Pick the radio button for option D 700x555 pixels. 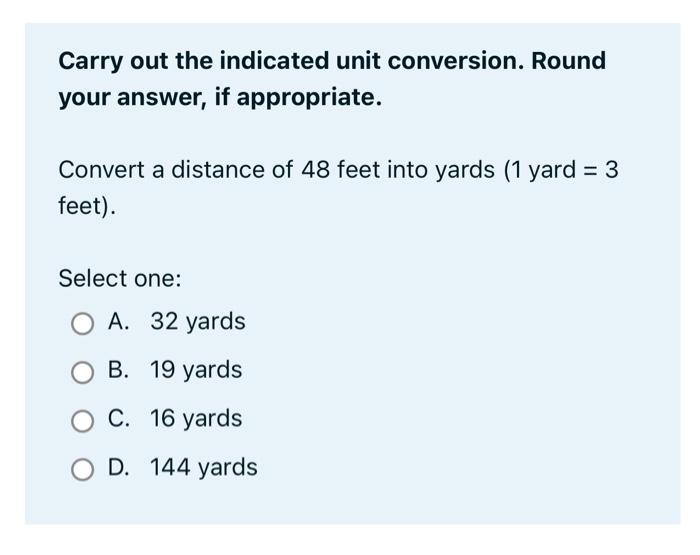coord(83,470)
